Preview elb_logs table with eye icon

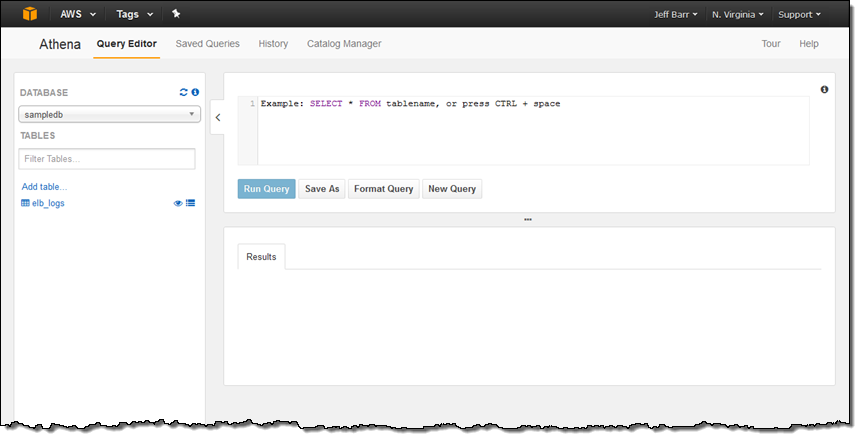(178, 203)
